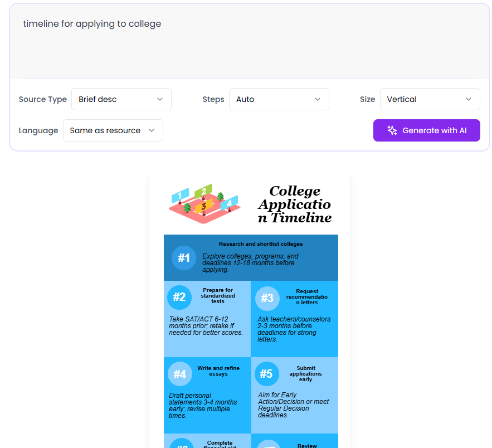Open the Source Type dropdown
Screen dimensions: 492x448
(x=121, y=99)
